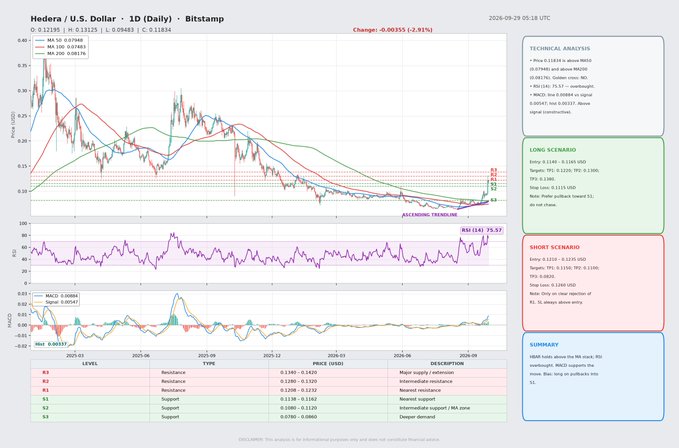Image resolution: width=679 pixels, height=448 pixels.
Task: Click 'HBAR holds above the MA stack' summary line
Action: coord(566,357)
